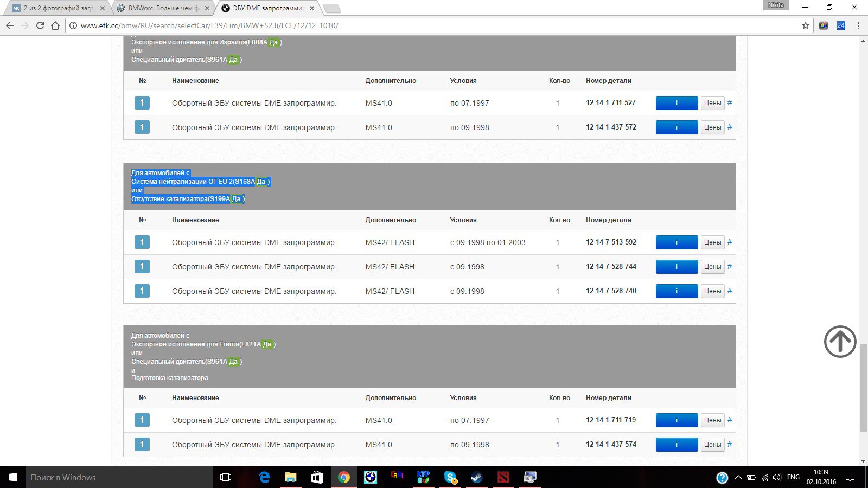Open File Explorer from the taskbar

[291, 477]
